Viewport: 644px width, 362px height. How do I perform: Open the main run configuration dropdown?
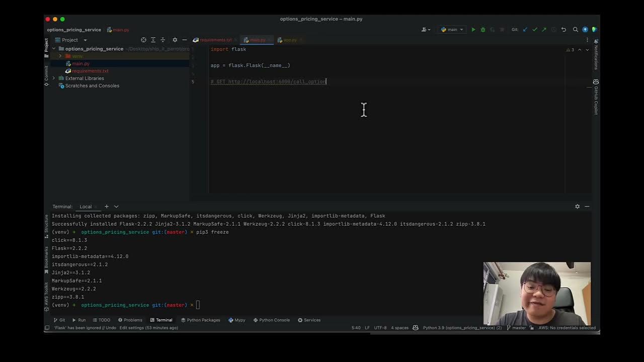click(452, 30)
